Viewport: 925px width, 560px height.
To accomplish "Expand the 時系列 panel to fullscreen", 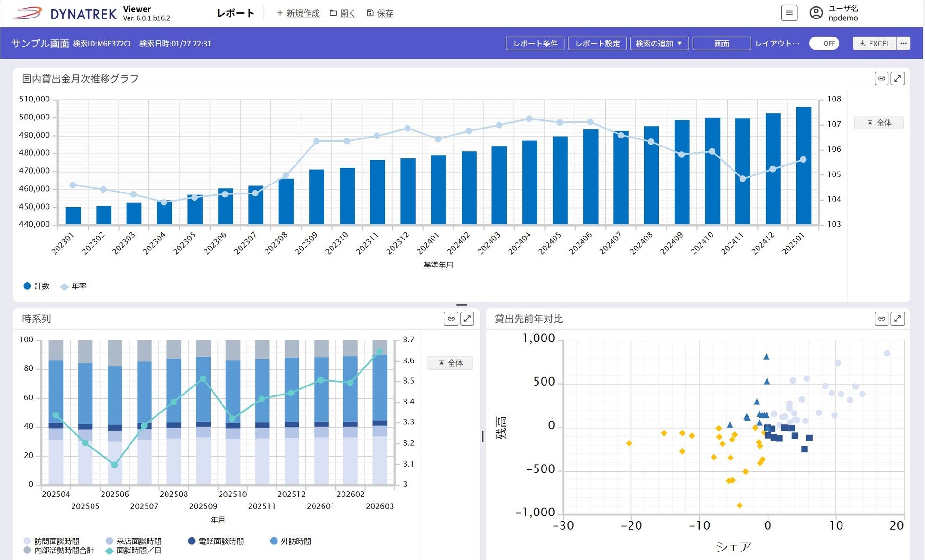I will (x=467, y=319).
